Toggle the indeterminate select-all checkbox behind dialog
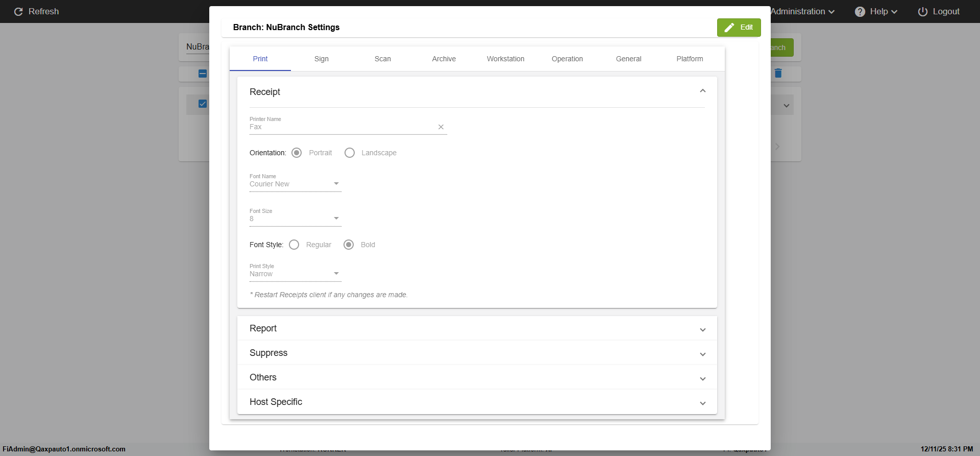This screenshot has height=456, width=980. 203,74
